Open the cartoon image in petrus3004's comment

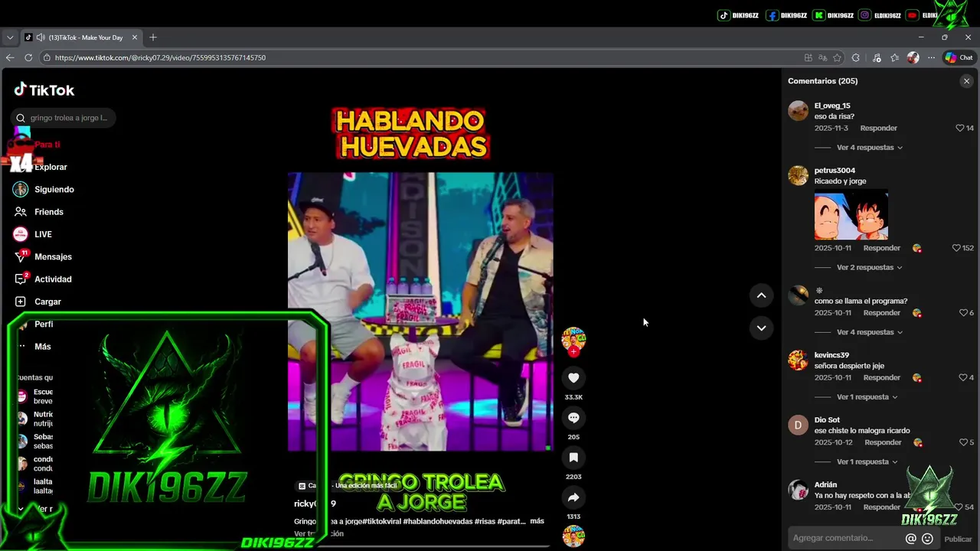[x=851, y=214]
